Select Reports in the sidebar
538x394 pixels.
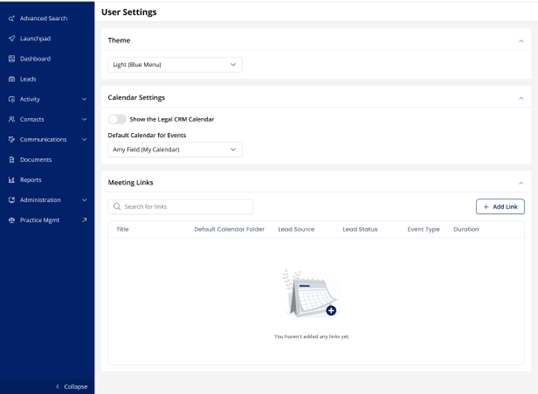[47, 180]
